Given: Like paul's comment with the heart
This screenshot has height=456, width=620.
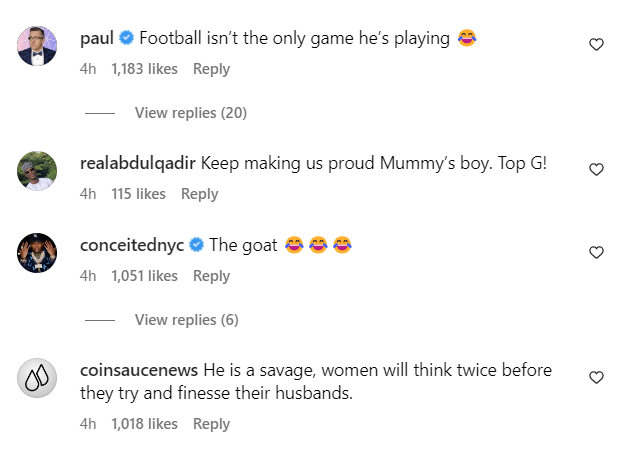Looking at the screenshot, I should point(596,45).
